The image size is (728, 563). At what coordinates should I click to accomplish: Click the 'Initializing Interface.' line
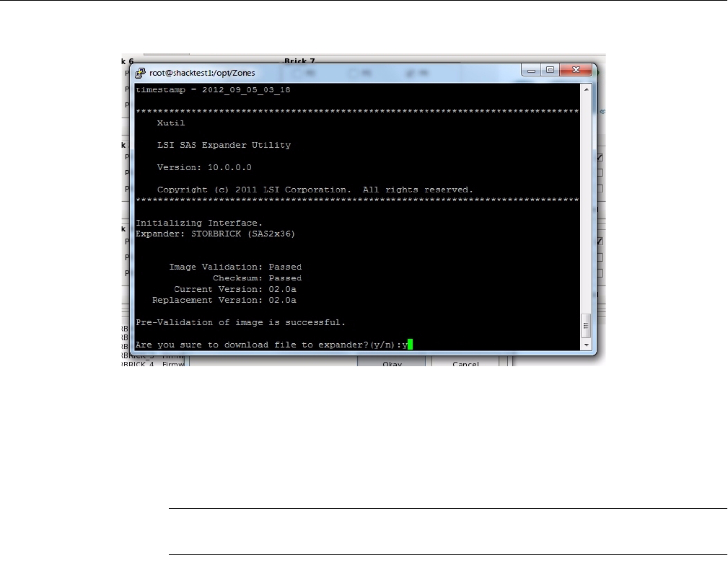tap(199, 223)
